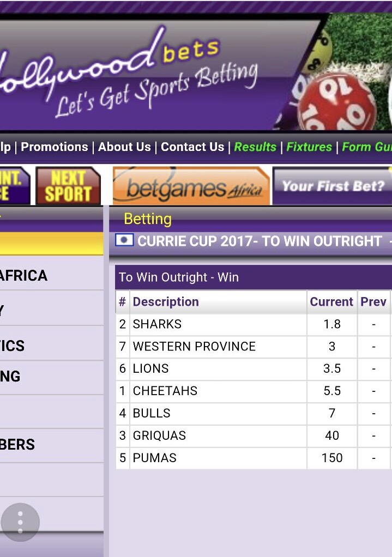
Task: Tap the three-dot floating menu button
Action: click(x=20, y=522)
